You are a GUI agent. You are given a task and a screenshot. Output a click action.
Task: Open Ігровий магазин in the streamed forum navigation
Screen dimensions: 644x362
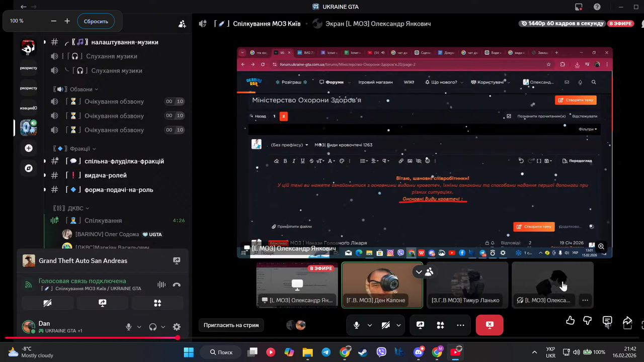[375, 82]
